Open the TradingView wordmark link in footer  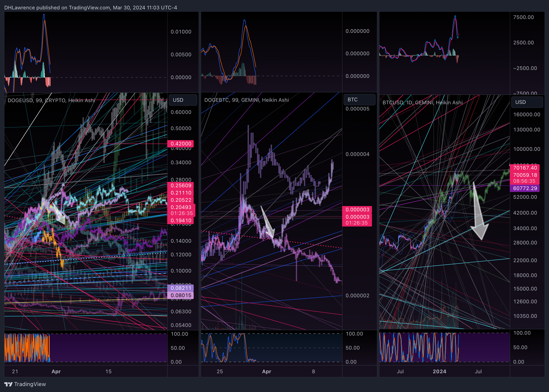coord(30,384)
